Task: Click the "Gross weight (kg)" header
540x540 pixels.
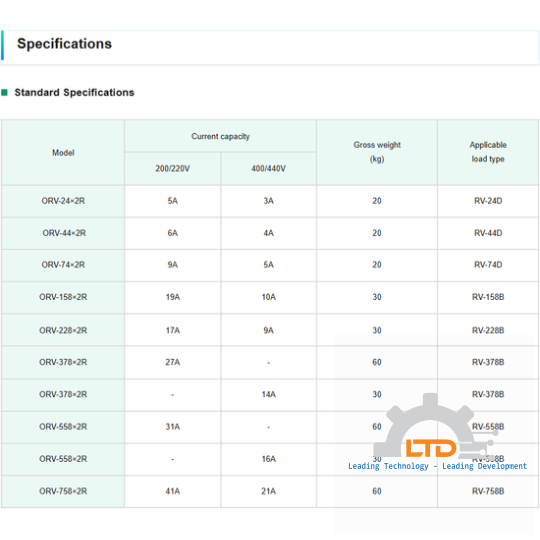Action: pos(377,152)
